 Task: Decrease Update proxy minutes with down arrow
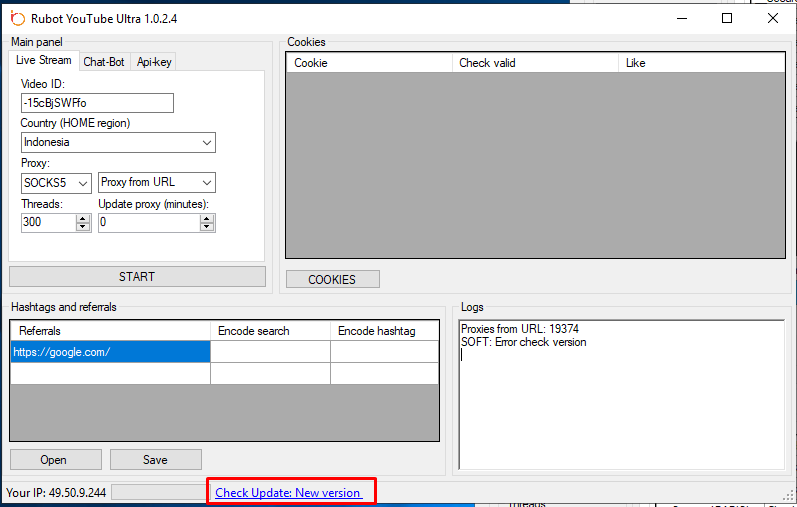207,227
